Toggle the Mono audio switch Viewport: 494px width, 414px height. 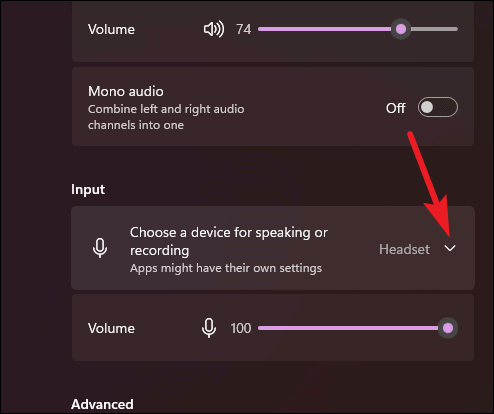[x=438, y=107]
